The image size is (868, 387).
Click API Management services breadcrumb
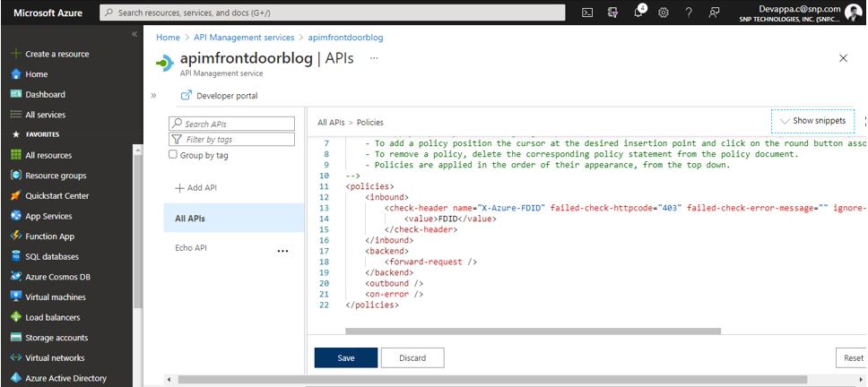244,38
